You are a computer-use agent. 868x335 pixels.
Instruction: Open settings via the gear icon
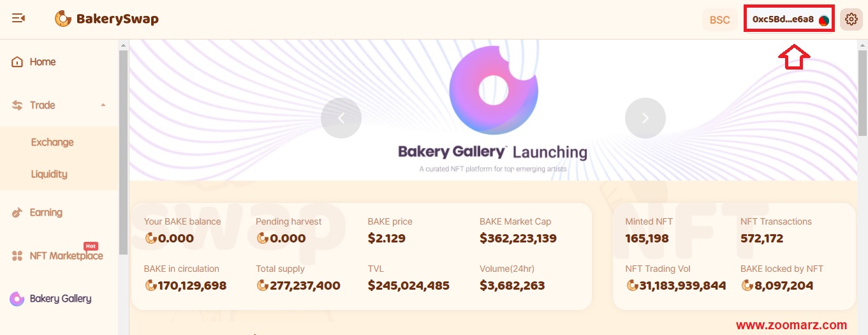point(851,20)
